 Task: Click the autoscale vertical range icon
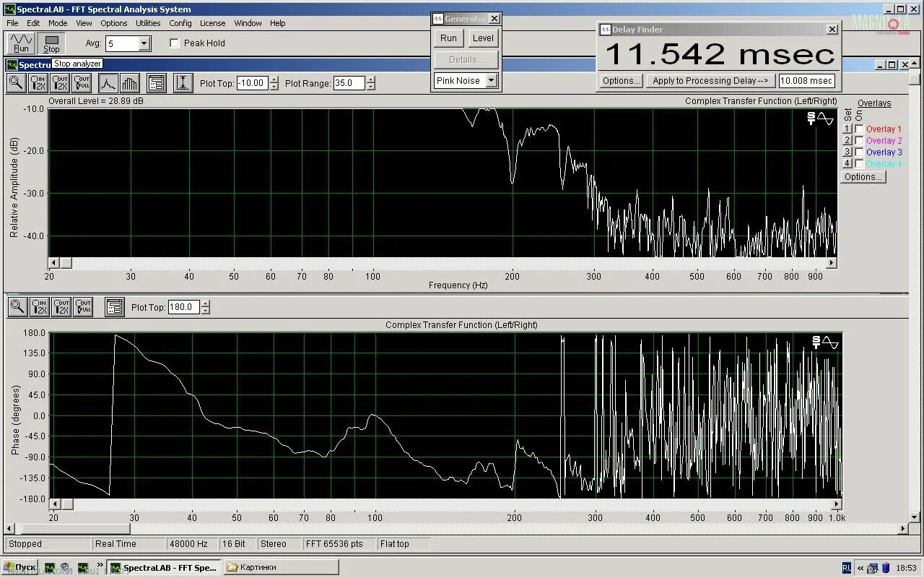pyautogui.click(x=183, y=83)
